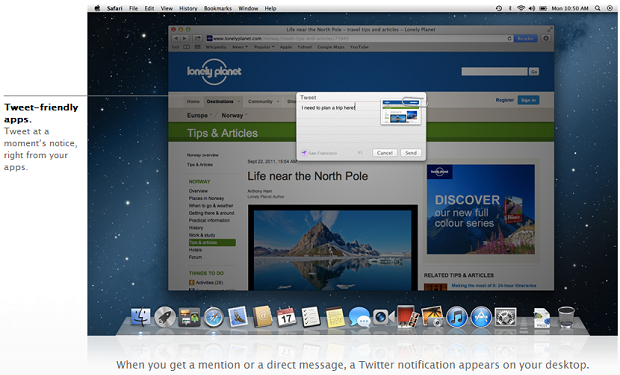Open Spotlight search in menu bar
The height and width of the screenshot is (375, 620).
[597, 8]
